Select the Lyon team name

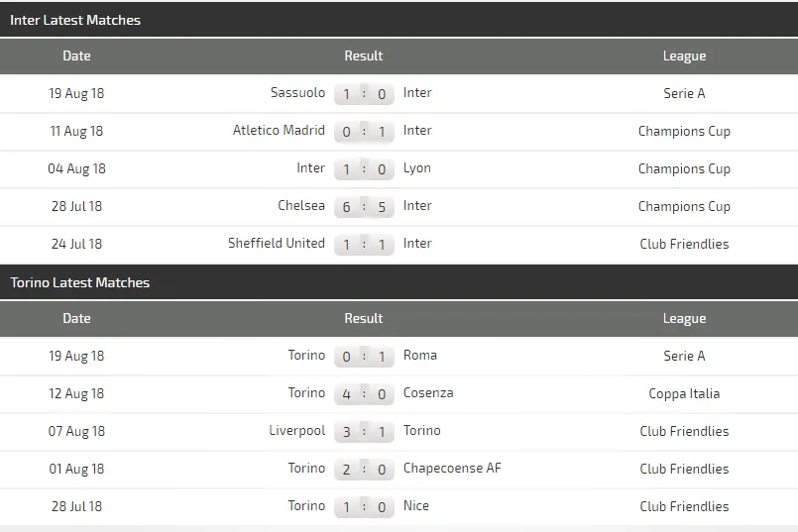(417, 168)
